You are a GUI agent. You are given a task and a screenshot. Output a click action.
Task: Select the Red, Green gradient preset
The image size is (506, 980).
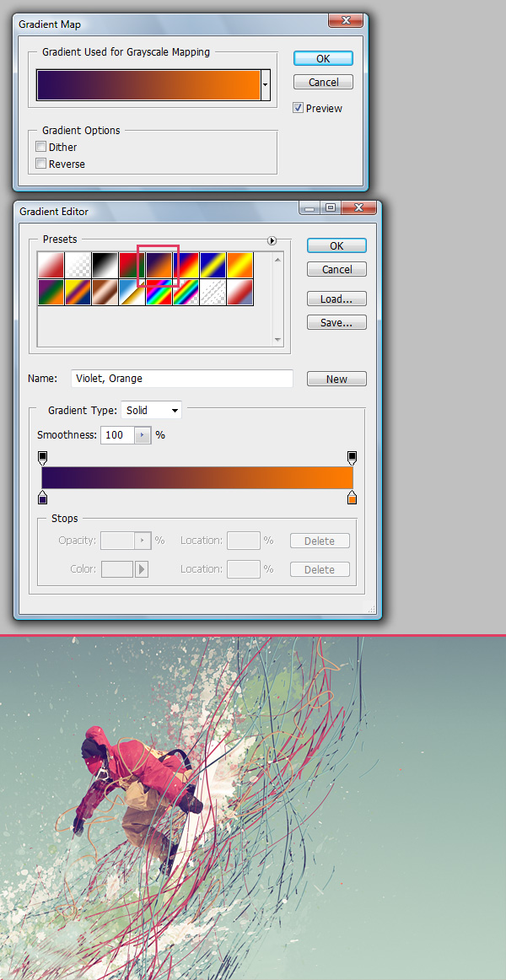click(x=132, y=265)
